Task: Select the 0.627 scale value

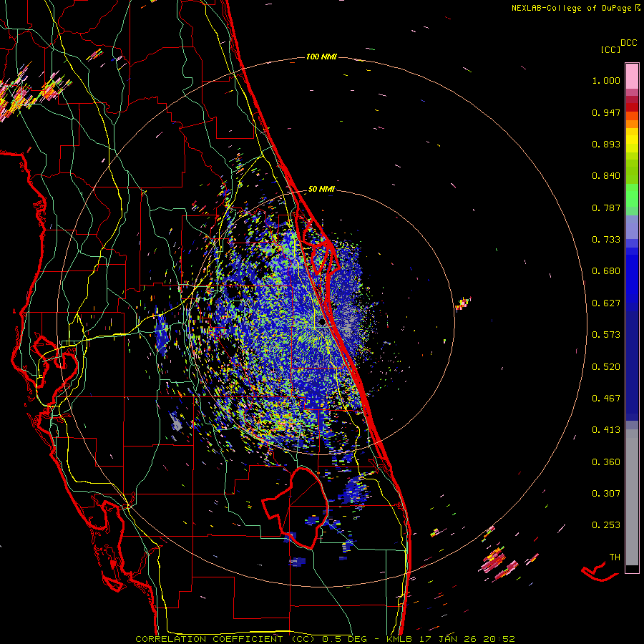Action: click(x=606, y=303)
